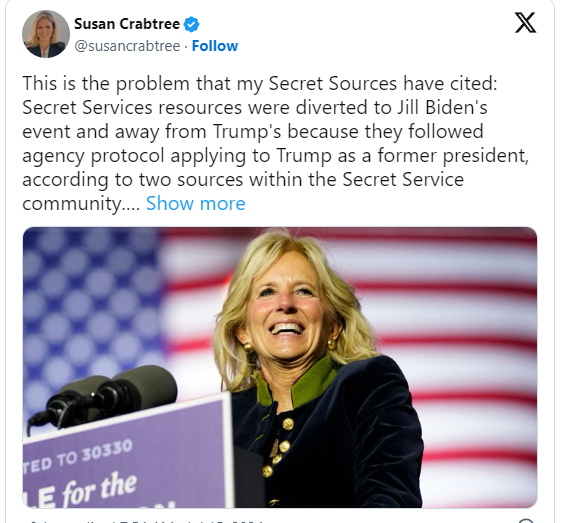Follow Susan Crabtree
Viewport: 564px width, 523px height.
tap(215, 46)
